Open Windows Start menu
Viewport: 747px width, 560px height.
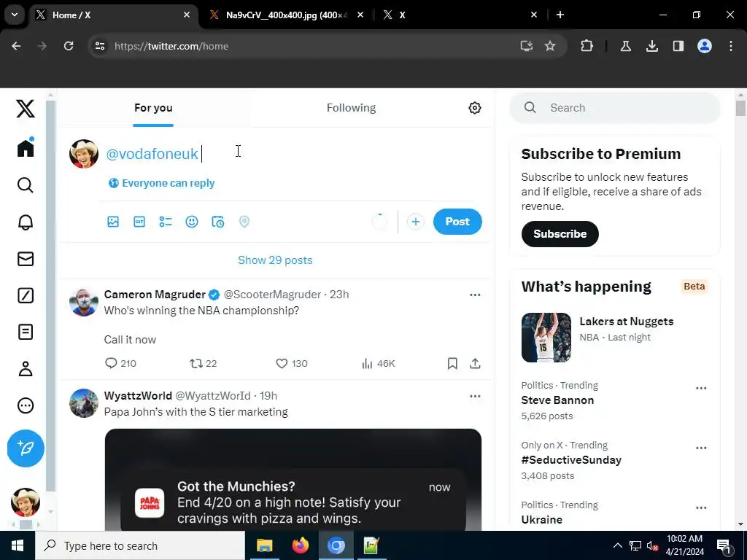pos(18,545)
